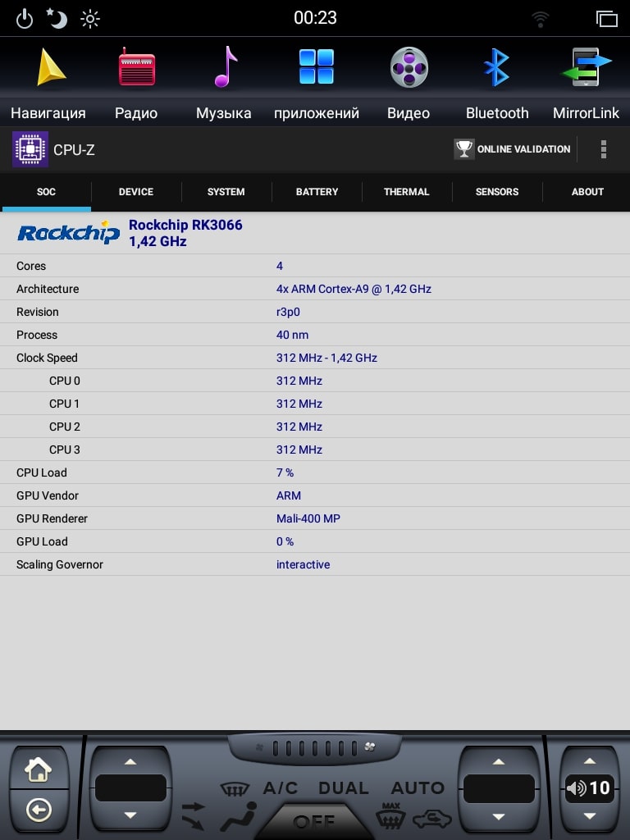Tap the Музыка label
Screen dimensions: 630x840
pyautogui.click(x=223, y=113)
